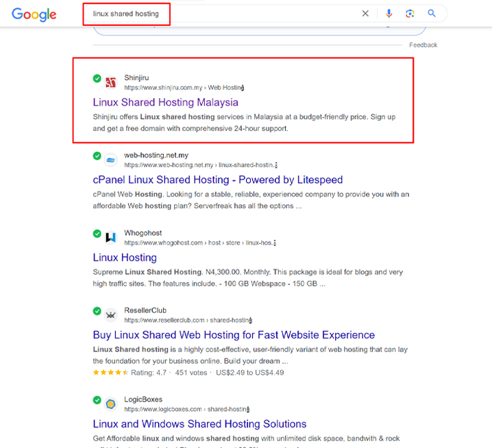Viewport: 492px width, 448px height.
Task: Click the 451 votes text
Action: [191, 373]
